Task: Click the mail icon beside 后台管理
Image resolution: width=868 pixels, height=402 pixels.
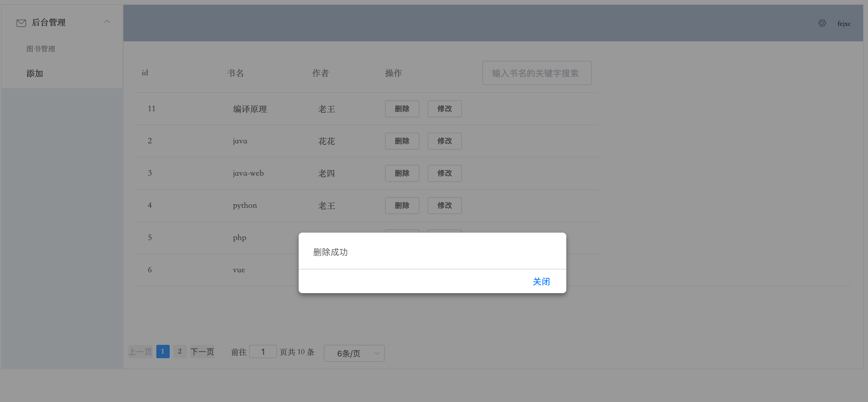Action: [21, 23]
